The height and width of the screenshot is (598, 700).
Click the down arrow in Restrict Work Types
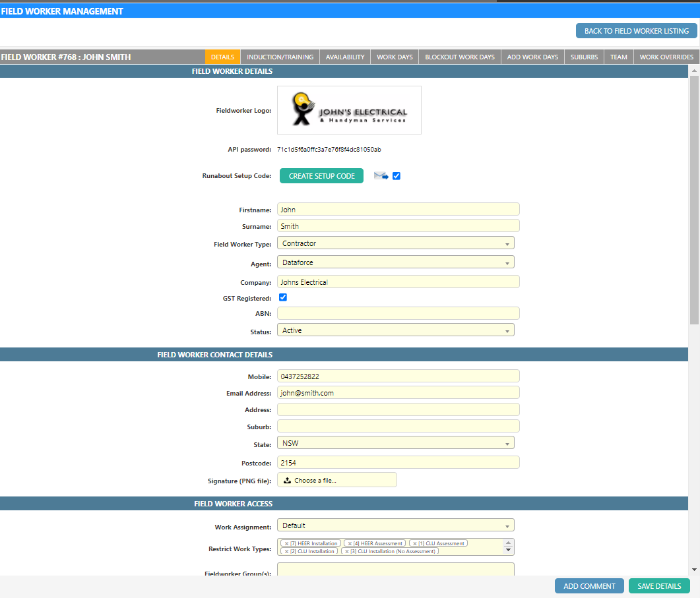click(x=508, y=550)
